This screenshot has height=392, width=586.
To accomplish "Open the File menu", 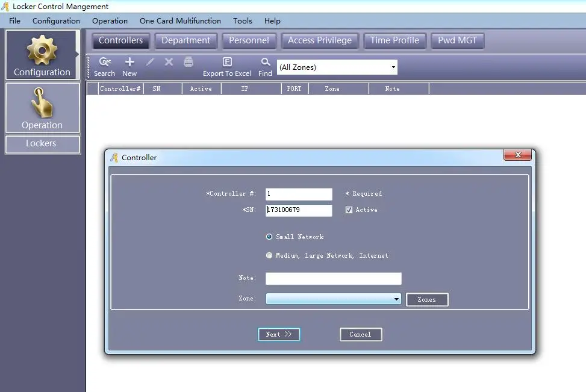I will (x=14, y=21).
